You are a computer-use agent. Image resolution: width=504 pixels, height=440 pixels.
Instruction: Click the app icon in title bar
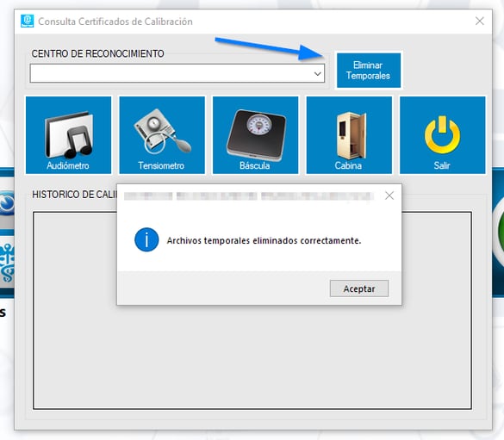coord(27,22)
